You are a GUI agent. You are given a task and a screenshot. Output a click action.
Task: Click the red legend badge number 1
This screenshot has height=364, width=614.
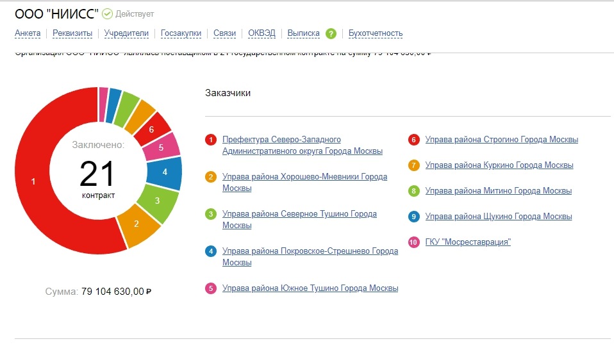211,140
